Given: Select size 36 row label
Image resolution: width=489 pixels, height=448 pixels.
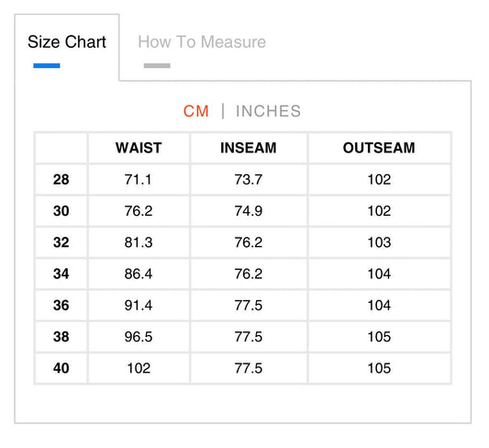Looking at the screenshot, I should coord(61,305).
